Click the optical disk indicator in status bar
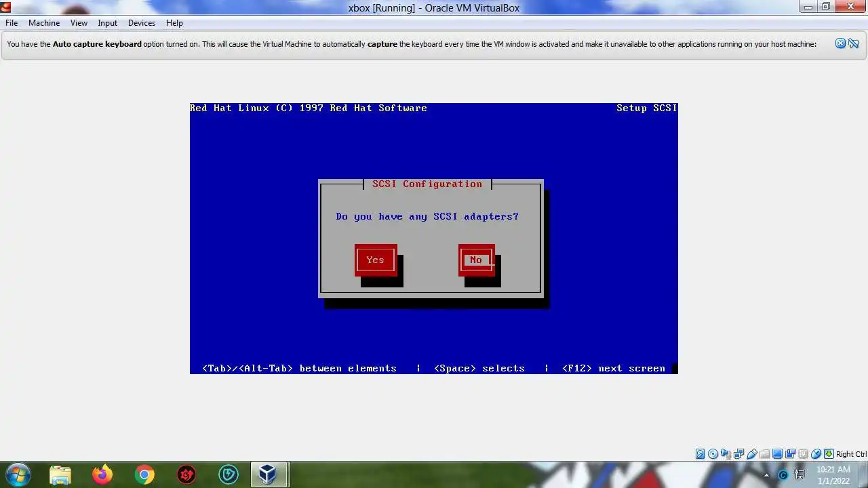Image resolution: width=868 pixels, height=488 pixels. 713,454
